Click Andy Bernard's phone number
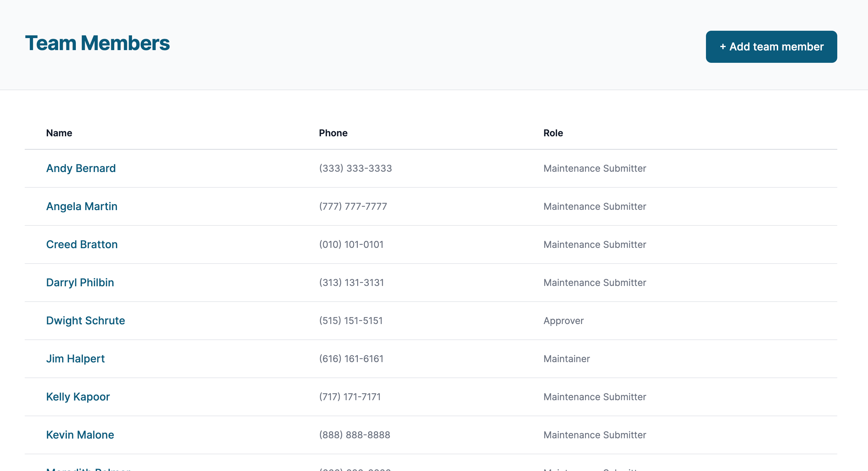The height and width of the screenshot is (471, 868). (355, 168)
